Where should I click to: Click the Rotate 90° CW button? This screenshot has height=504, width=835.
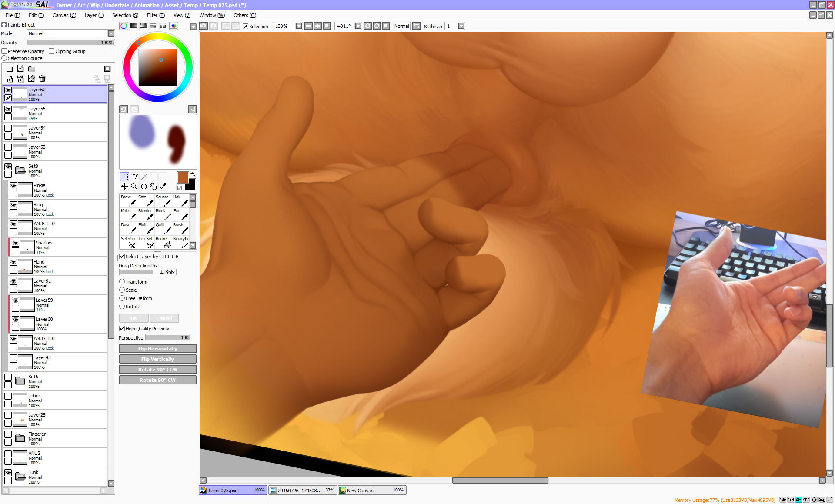point(157,380)
